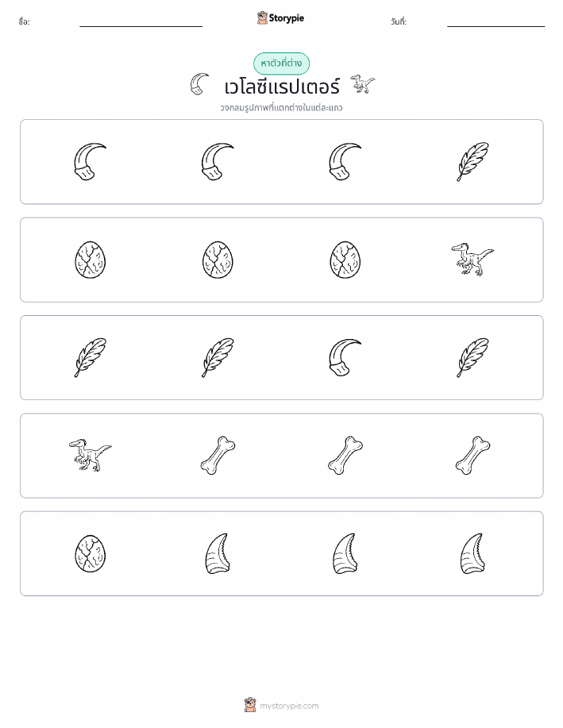Image resolution: width=563 pixels, height=728 pixels.
Task: Click the bear icon in the footer
Action: [x=250, y=705]
